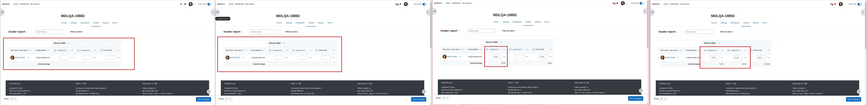Focus Search users field in 0.571406 secs screenshot
This screenshot has width=868, height=105.
click(x=49, y=32)
